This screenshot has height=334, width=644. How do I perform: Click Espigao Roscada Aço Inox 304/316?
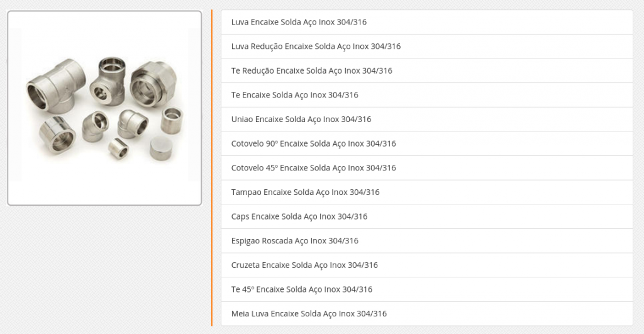click(x=294, y=241)
